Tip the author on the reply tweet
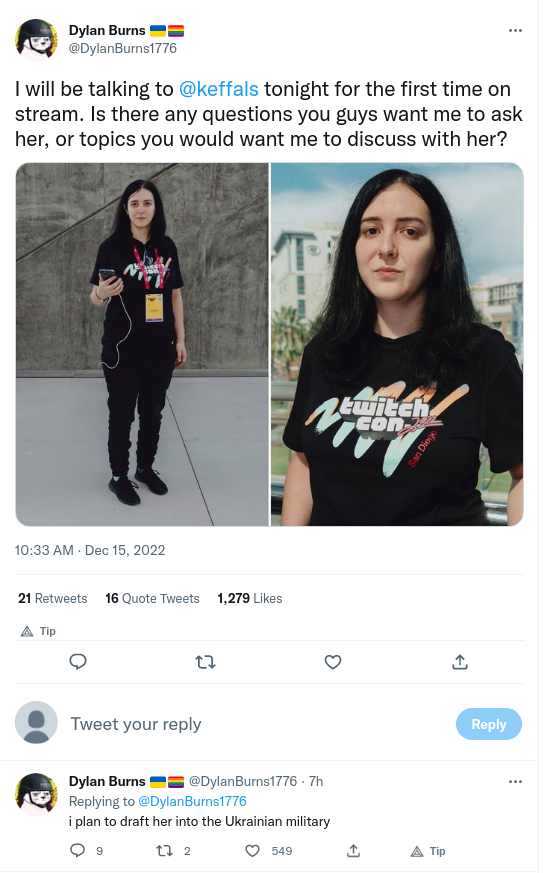Image resolution: width=543 pixels, height=873 pixels. click(428, 851)
